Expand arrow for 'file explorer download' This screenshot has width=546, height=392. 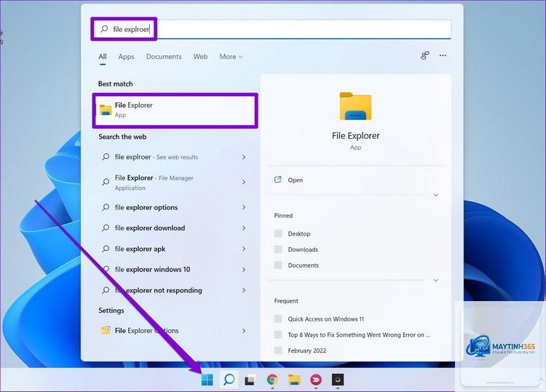pyautogui.click(x=244, y=228)
